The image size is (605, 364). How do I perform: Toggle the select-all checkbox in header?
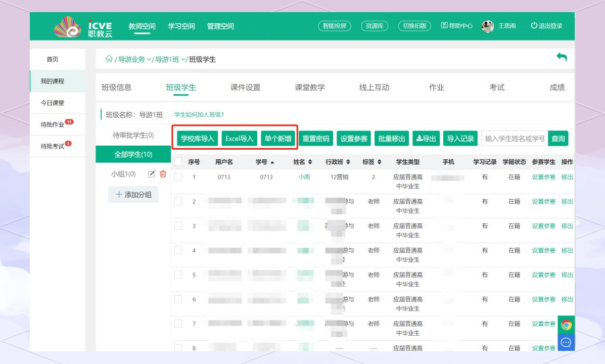[178, 162]
